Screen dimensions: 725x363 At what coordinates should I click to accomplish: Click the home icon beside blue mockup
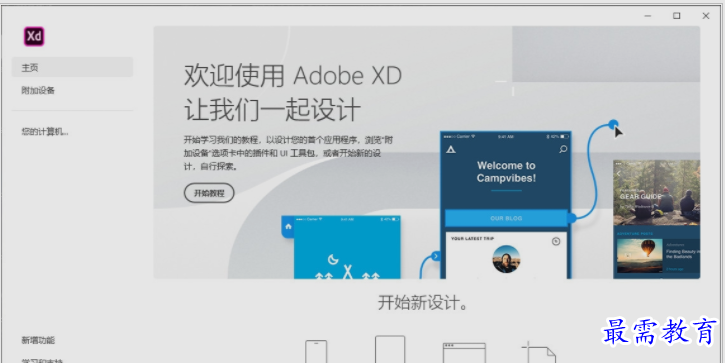[289, 227]
